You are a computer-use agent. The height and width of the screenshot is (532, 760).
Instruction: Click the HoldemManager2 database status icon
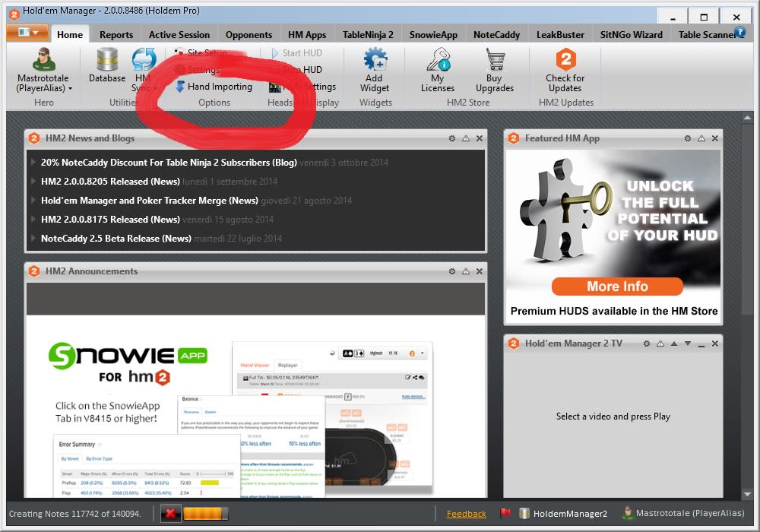click(524, 514)
